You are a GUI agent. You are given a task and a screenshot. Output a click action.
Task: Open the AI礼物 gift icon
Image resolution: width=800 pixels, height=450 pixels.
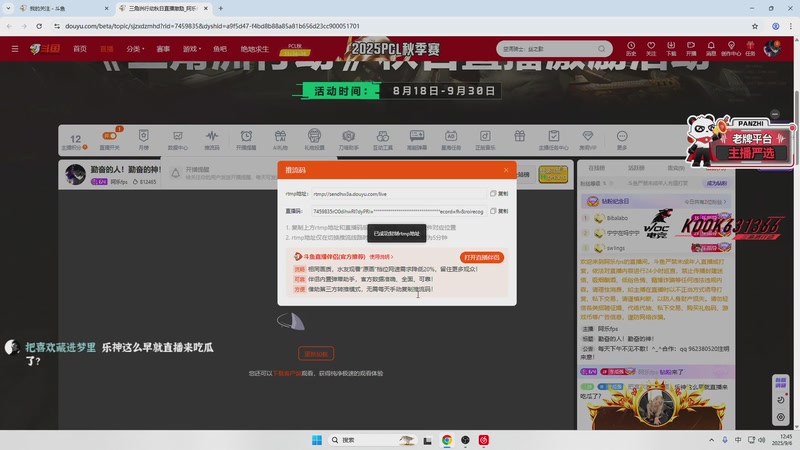point(280,139)
